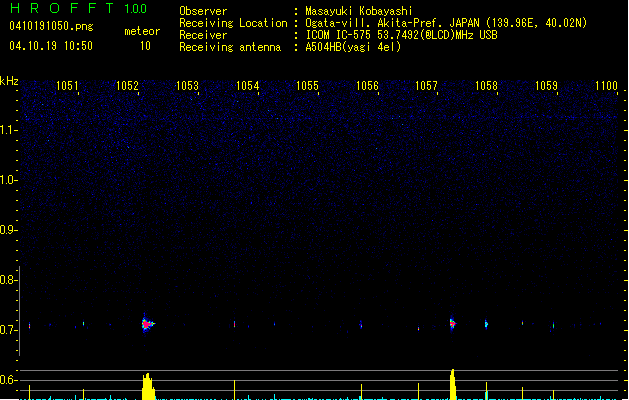Select the 1053 time marker

(187, 87)
